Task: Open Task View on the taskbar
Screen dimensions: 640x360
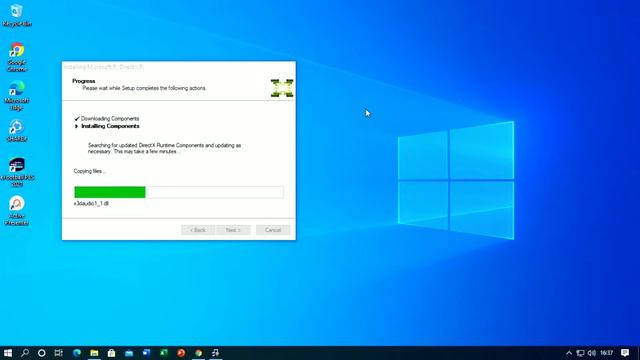Action: point(59,353)
